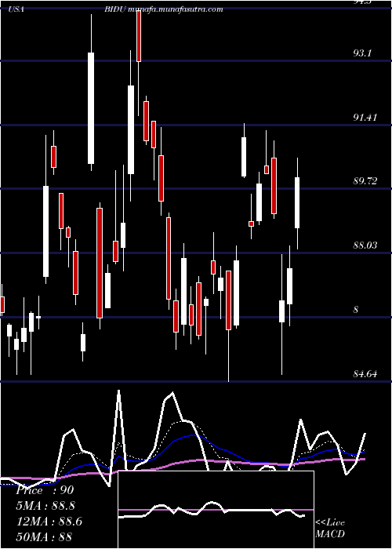Screen dimensions: 392x549
Task: Click the <<Live MACD label
Action: [x=330, y=529]
